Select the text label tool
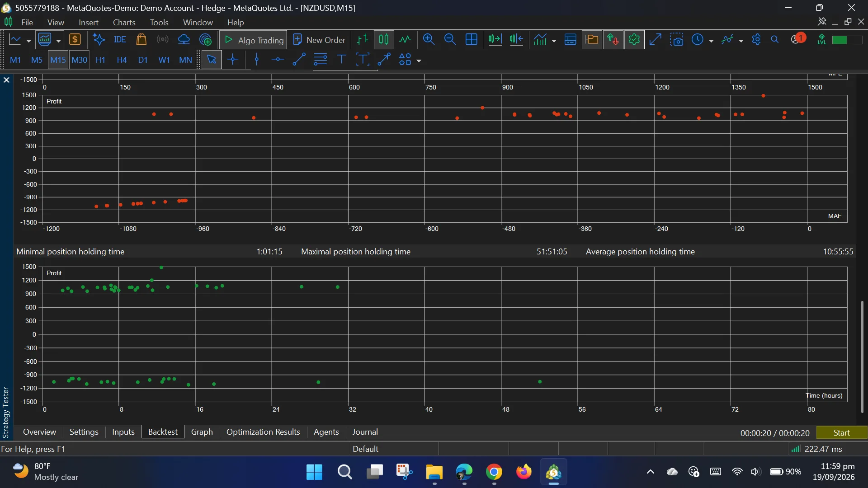This screenshot has width=868, height=488. (x=341, y=60)
